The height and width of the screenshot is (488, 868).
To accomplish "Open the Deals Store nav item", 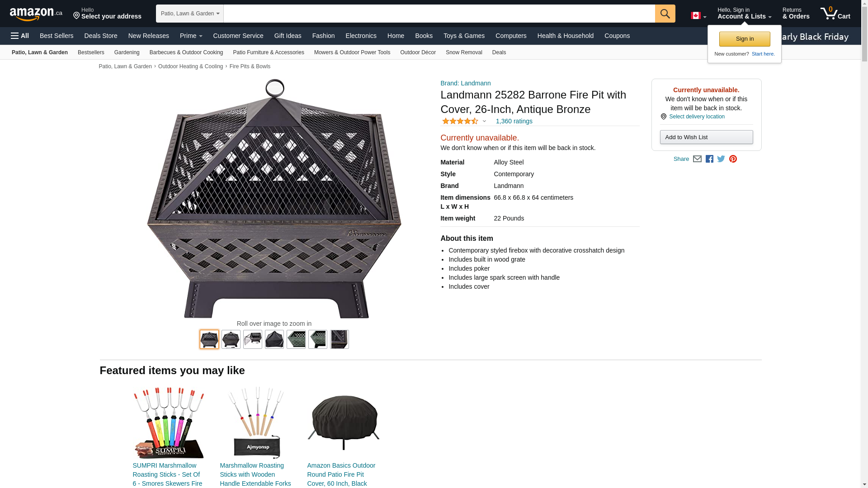I will point(101,36).
